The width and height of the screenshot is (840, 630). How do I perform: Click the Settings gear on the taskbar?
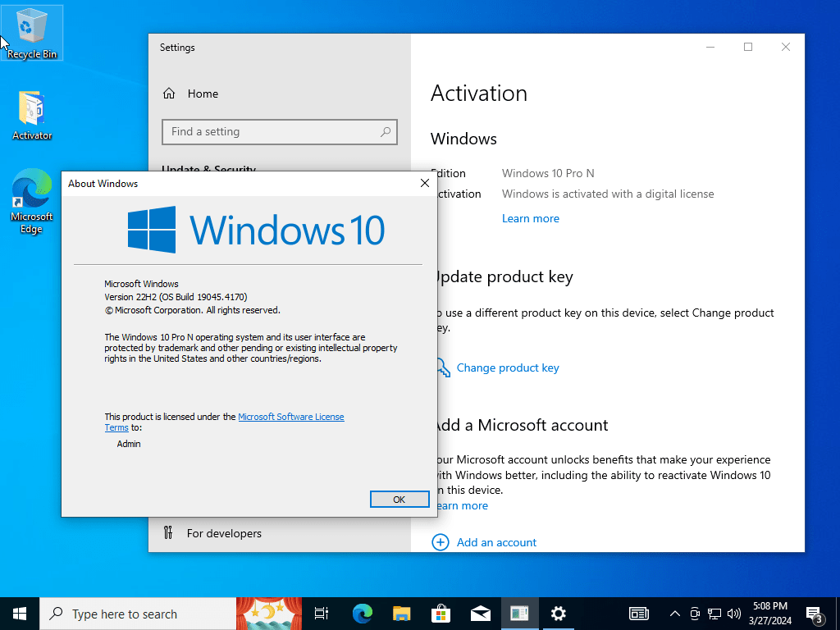coord(558,614)
